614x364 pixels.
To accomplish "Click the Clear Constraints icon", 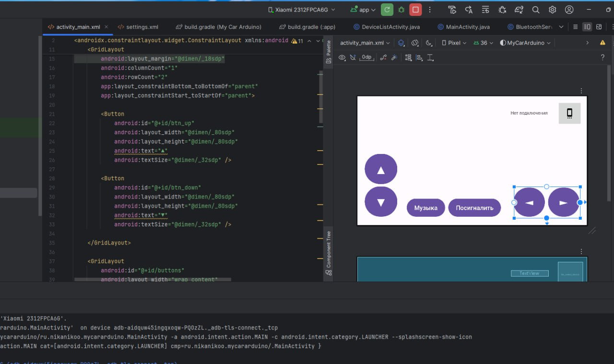I will tap(383, 58).
